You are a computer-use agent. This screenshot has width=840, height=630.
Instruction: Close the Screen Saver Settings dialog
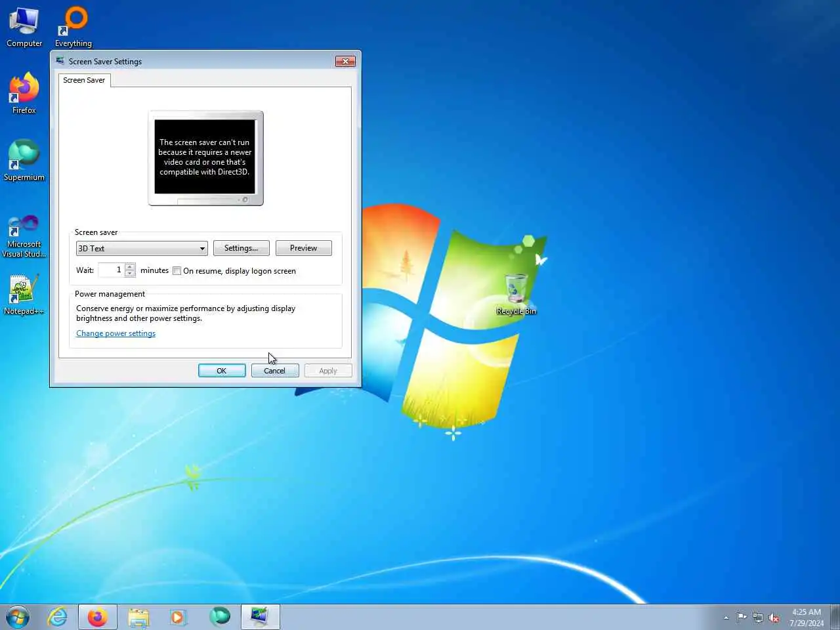345,61
